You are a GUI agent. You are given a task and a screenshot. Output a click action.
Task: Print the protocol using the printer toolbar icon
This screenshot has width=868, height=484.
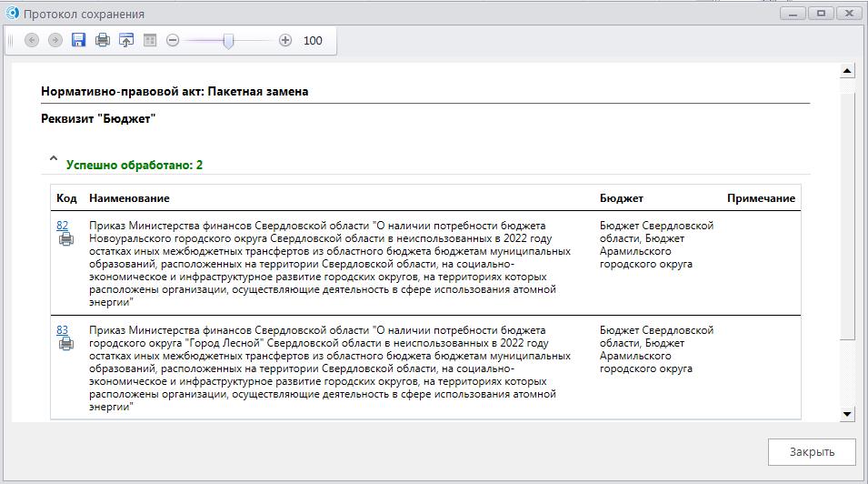[x=103, y=40]
